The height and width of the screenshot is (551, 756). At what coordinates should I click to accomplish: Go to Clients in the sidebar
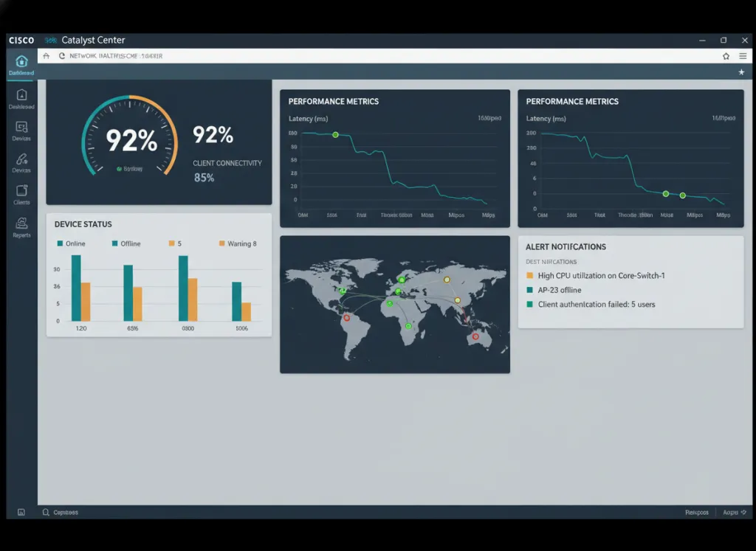[21, 194]
